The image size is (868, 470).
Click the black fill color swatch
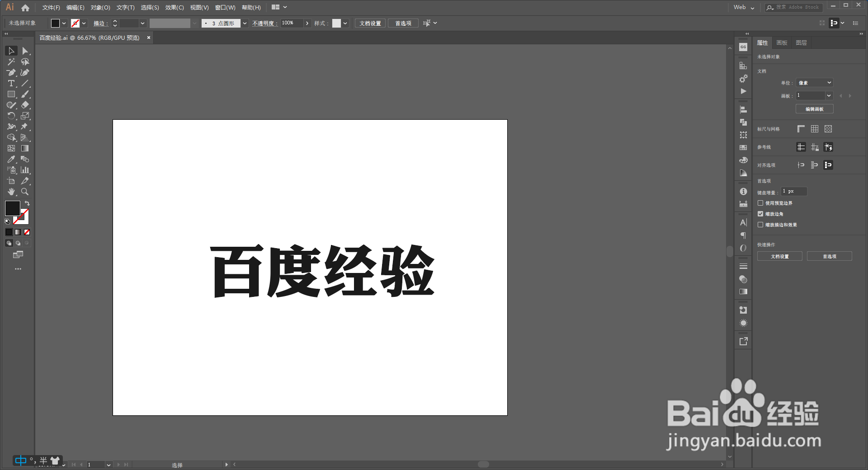(x=12, y=208)
